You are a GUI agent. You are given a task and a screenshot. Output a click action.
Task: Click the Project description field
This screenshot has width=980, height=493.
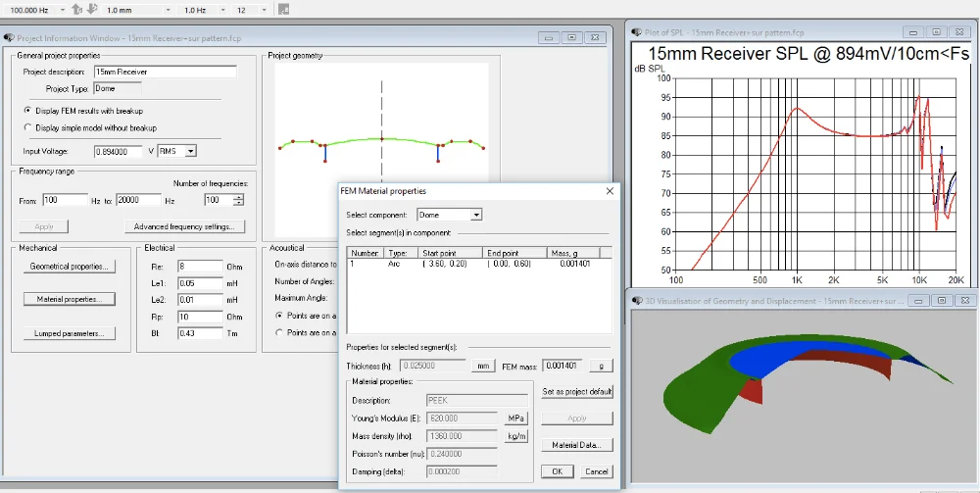click(x=166, y=72)
